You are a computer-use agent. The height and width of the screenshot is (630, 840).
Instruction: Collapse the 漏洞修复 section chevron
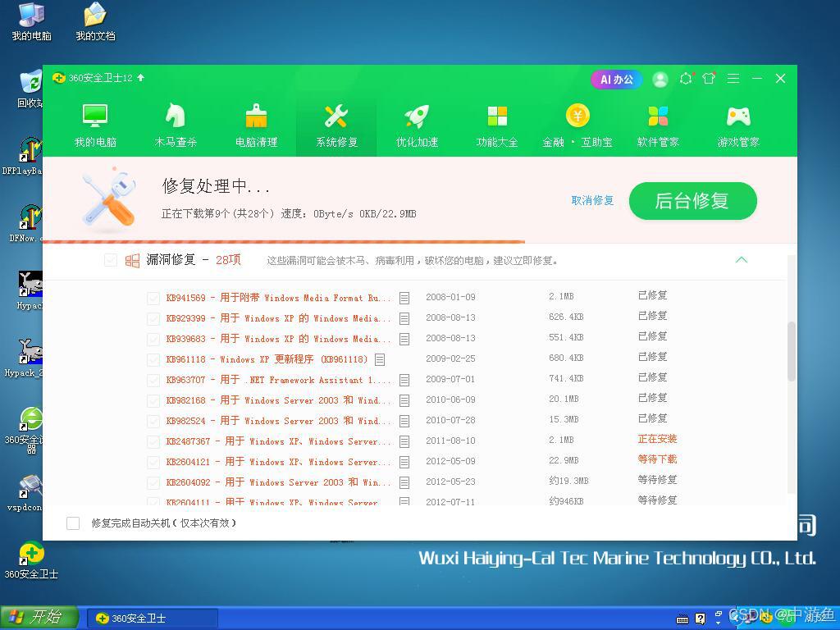(x=742, y=260)
